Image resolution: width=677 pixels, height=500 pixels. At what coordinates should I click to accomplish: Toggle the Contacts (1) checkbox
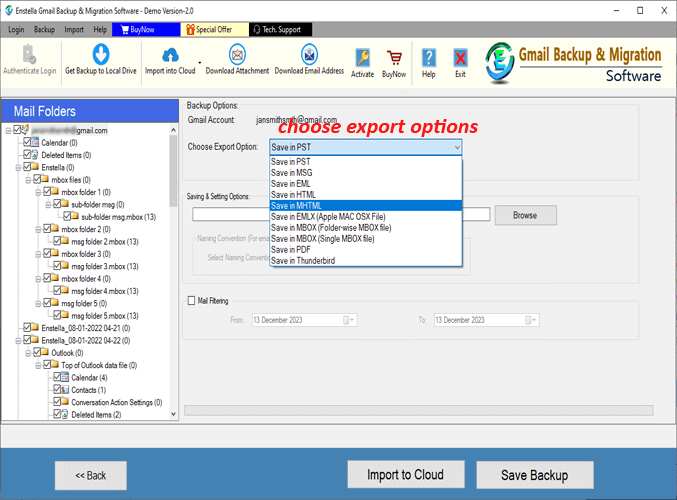point(57,389)
